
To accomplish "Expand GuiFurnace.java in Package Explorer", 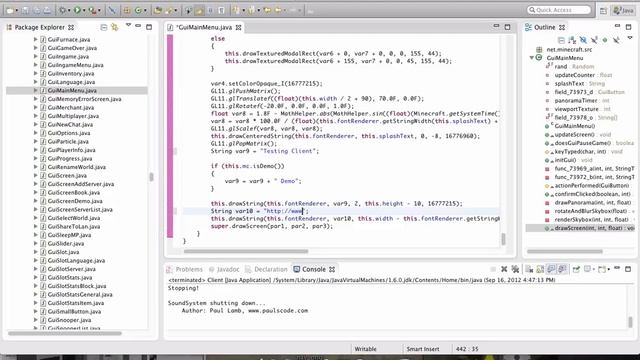I will 35,39.
